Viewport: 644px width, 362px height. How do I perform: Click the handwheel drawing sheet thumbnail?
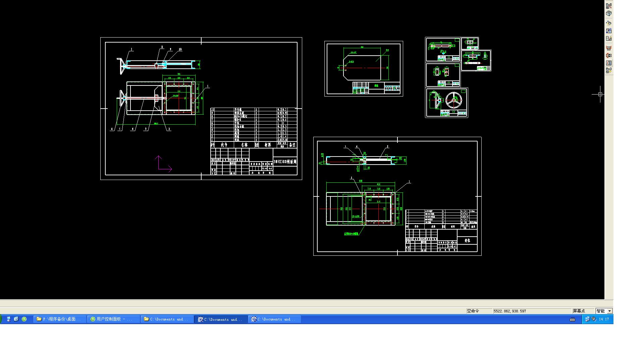446,103
